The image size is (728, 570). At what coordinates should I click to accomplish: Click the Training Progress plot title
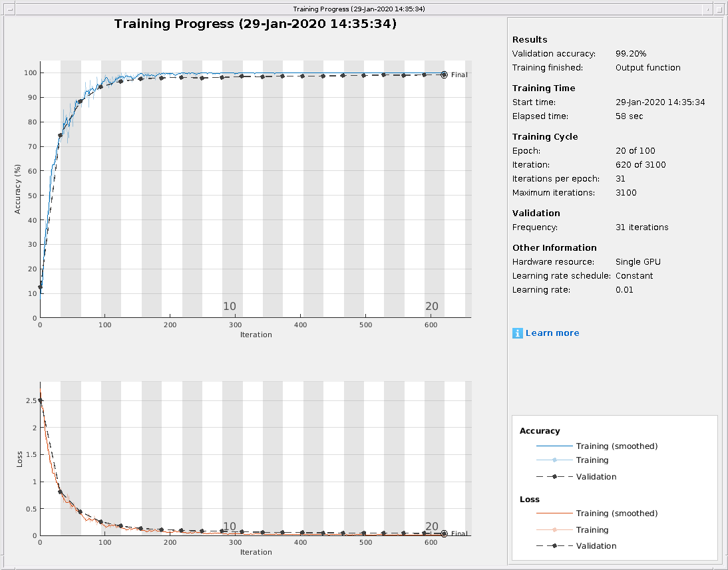click(256, 24)
